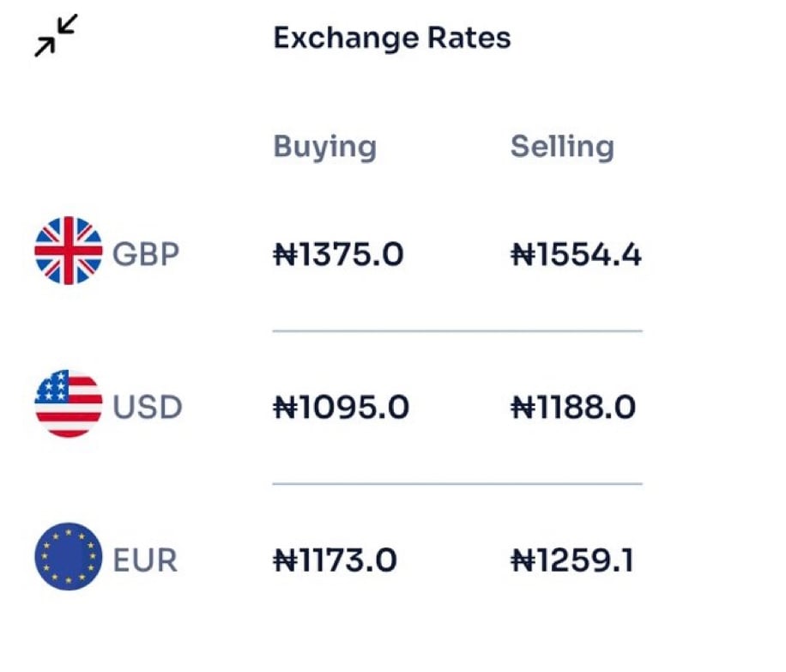Viewport: 786px width, 672px height.
Task: Tap EUR selling rate ₦1259.1
Action: (572, 560)
